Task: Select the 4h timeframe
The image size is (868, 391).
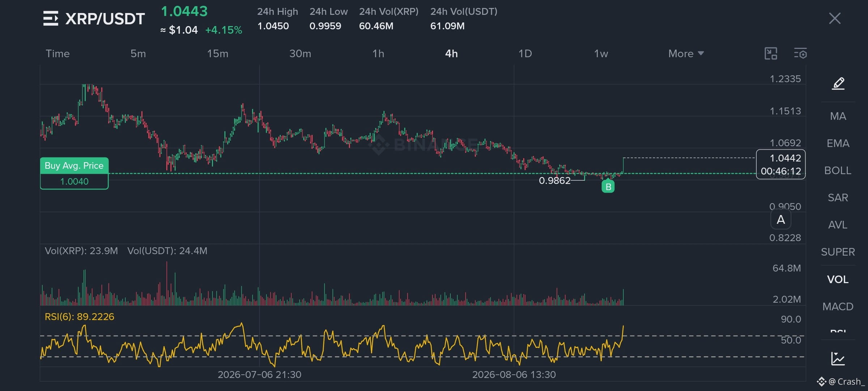Action: coord(451,54)
